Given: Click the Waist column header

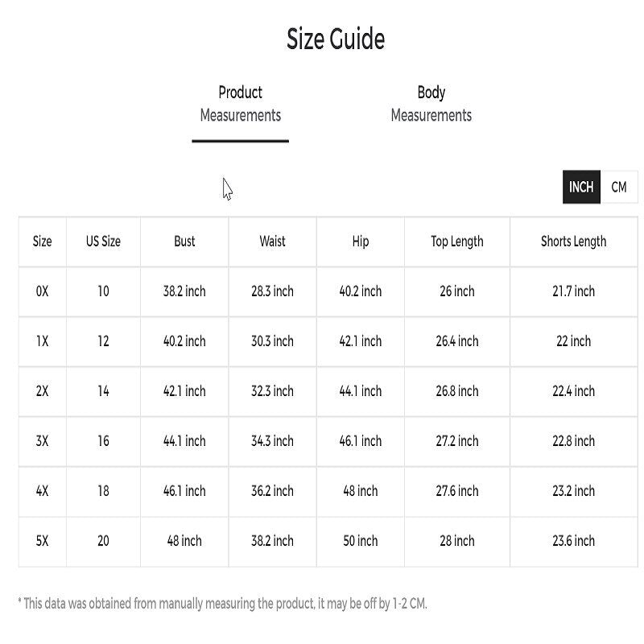Looking at the screenshot, I should (272, 242).
